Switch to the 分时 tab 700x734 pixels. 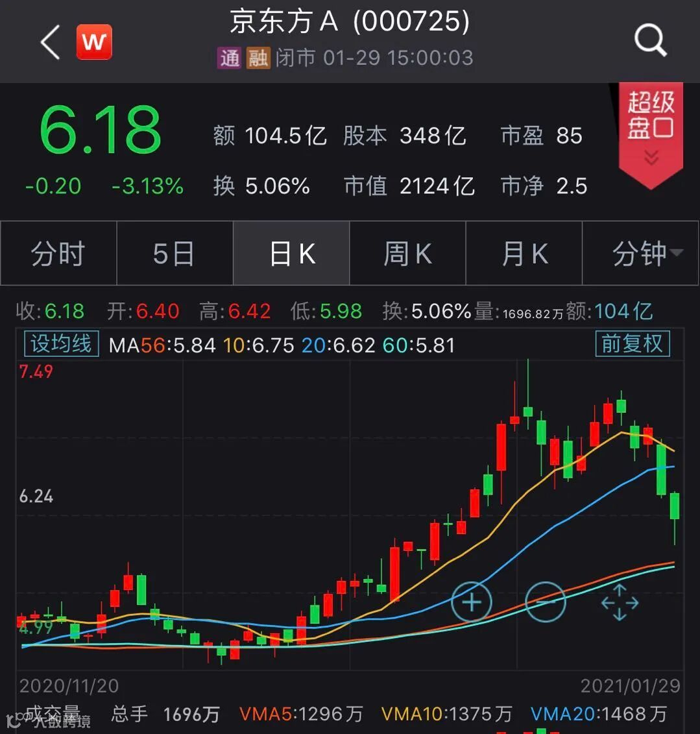(58, 253)
